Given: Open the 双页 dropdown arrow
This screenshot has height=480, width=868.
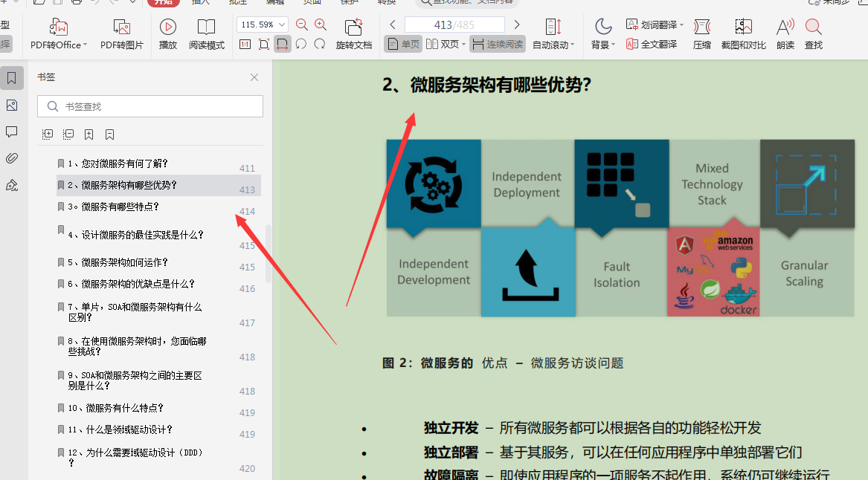Looking at the screenshot, I should (463, 45).
